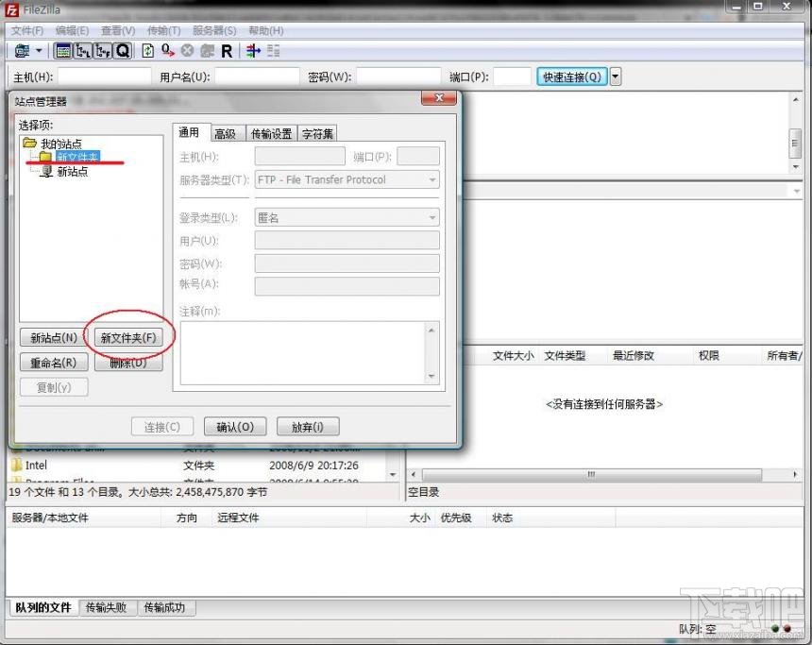Click the reconnect R icon

click(227, 51)
